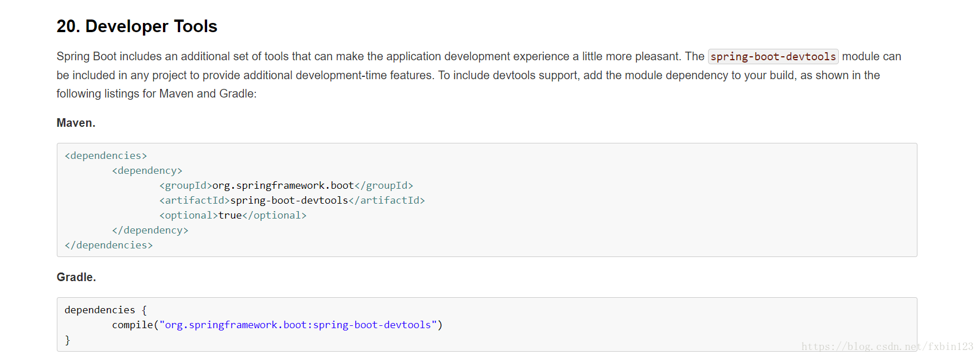Click paragraph line starting 'Spring Boot includes'
The image size is (980, 358).
[479, 56]
